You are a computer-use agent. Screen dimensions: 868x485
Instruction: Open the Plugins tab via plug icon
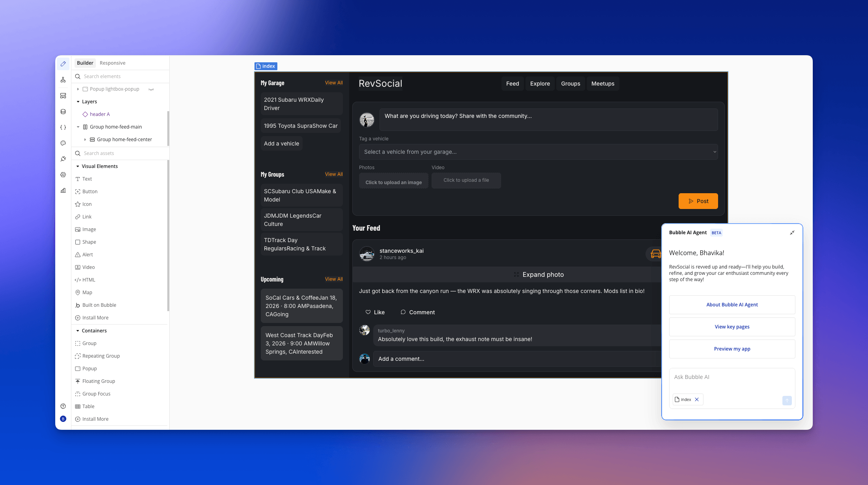[x=63, y=159]
